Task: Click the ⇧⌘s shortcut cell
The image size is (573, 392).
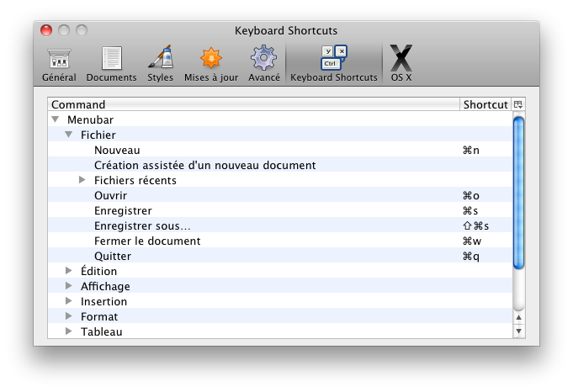Action: (x=475, y=226)
